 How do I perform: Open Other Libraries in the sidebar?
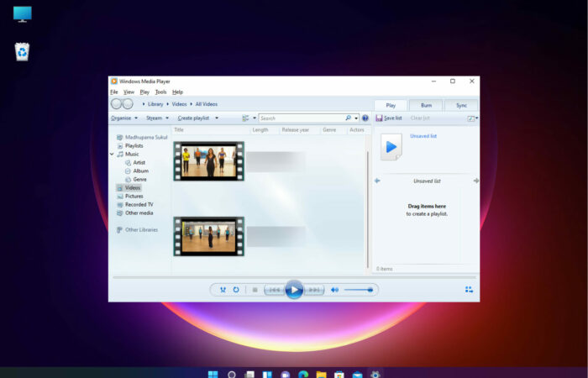(x=137, y=230)
